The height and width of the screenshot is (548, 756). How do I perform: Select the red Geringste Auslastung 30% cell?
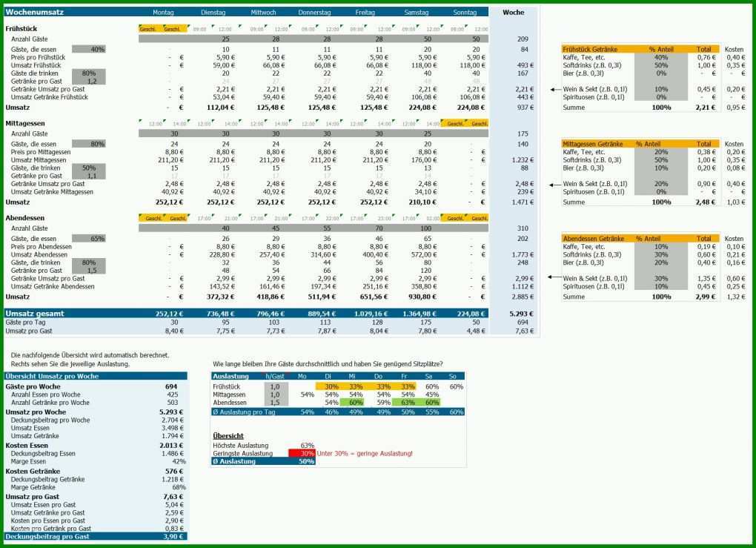click(x=302, y=453)
